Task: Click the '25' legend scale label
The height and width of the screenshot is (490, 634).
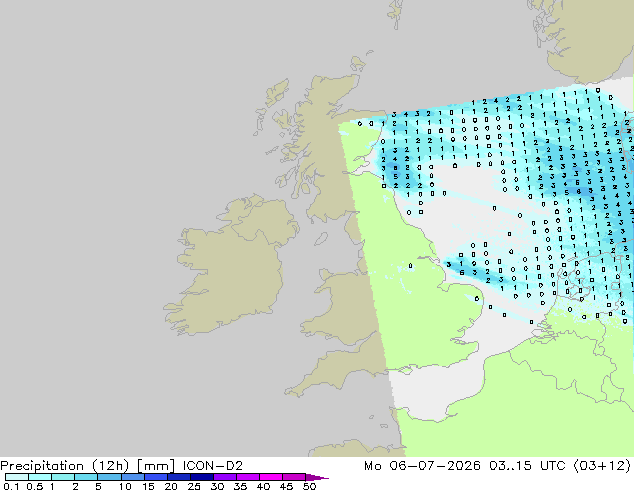Action: 194,486
